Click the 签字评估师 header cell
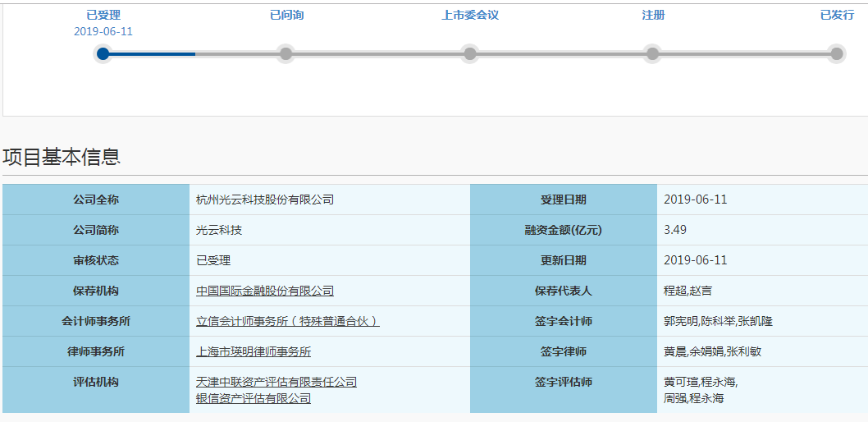The height and width of the screenshot is (422, 868). (564, 390)
